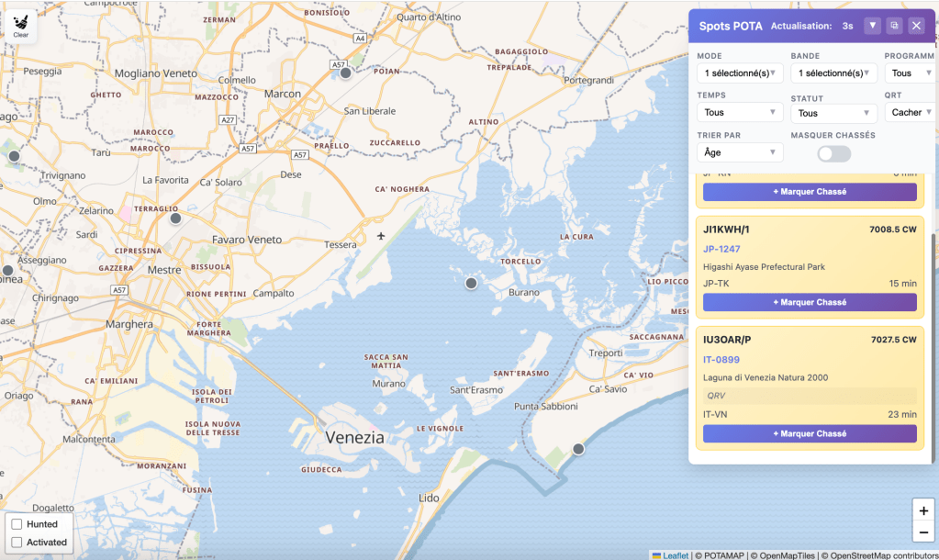Click the park marker near Burano

[471, 284]
